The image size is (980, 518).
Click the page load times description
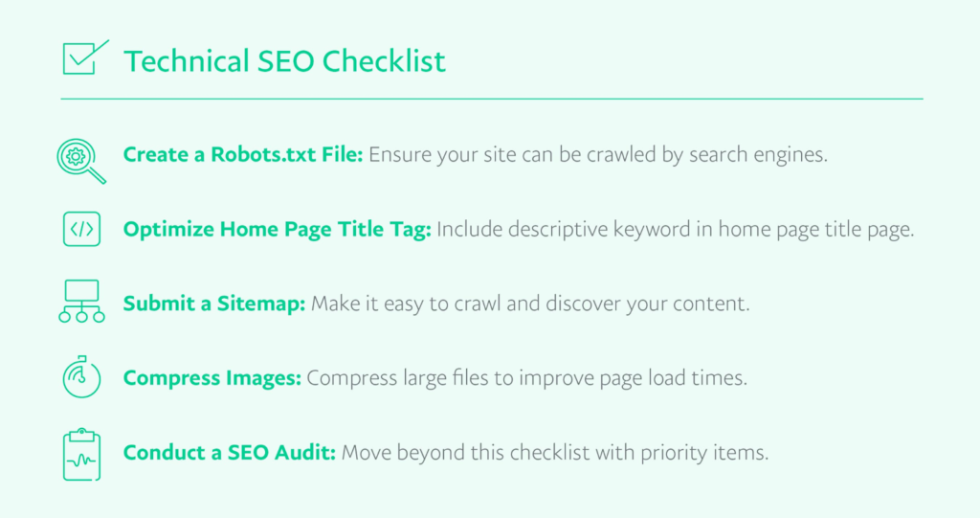525,377
